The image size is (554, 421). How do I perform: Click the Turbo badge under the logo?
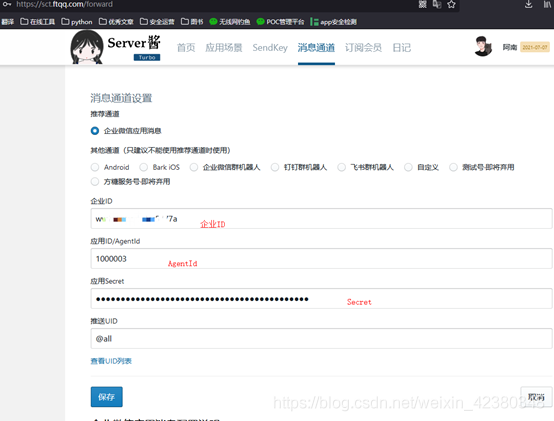pos(147,57)
